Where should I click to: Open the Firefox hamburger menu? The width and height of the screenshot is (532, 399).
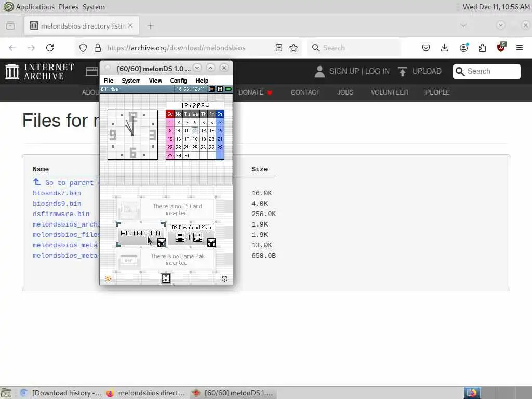pos(520,48)
